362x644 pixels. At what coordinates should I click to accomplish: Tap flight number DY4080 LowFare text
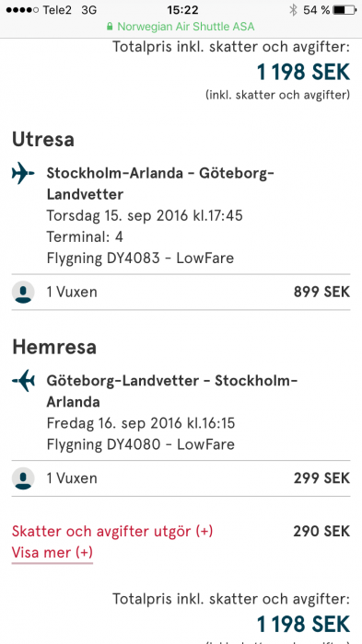coord(140,444)
